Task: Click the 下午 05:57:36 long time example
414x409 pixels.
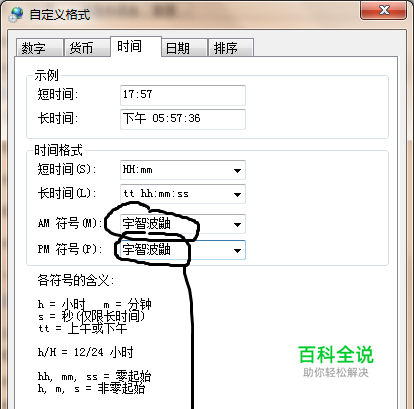Action: [183, 119]
